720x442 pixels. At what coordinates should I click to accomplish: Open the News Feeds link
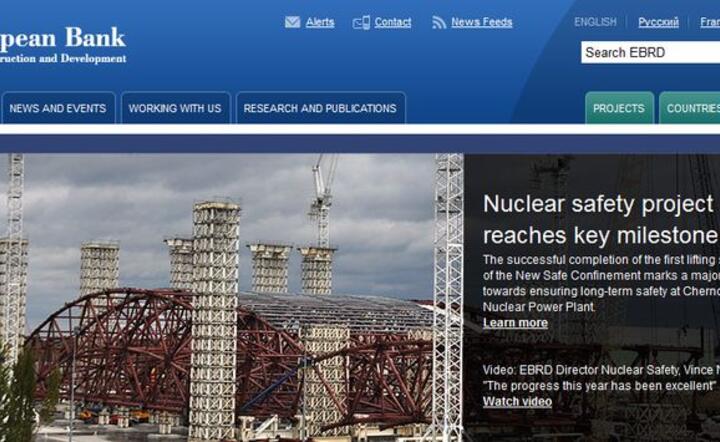coord(482,22)
